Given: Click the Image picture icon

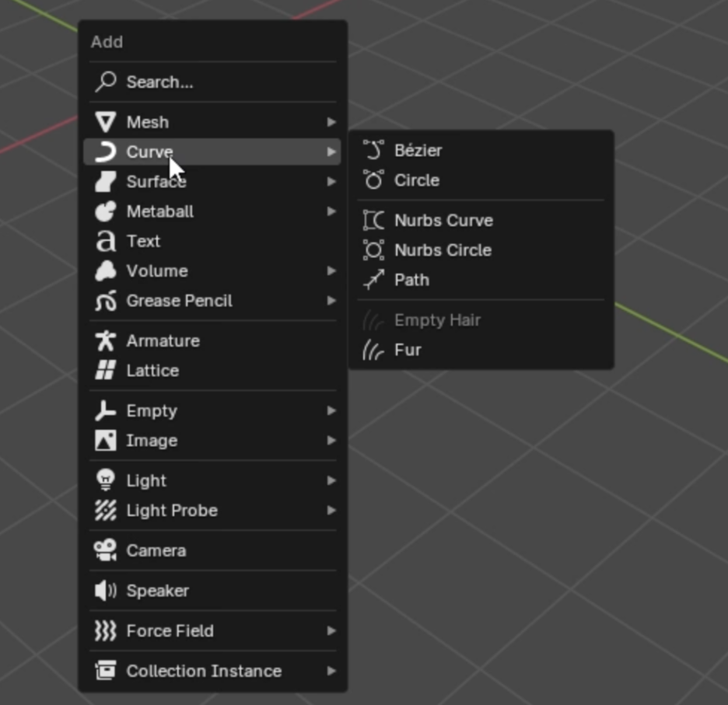Looking at the screenshot, I should pos(106,441).
